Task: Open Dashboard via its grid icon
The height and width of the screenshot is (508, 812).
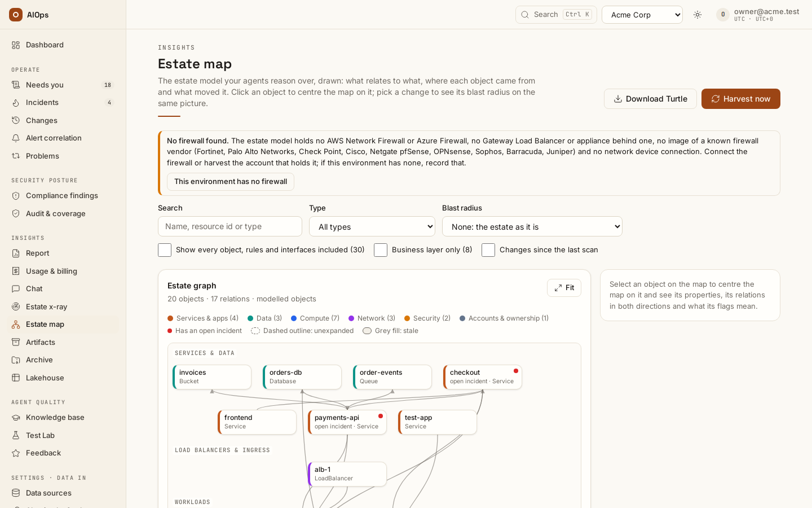Action: (x=16, y=45)
